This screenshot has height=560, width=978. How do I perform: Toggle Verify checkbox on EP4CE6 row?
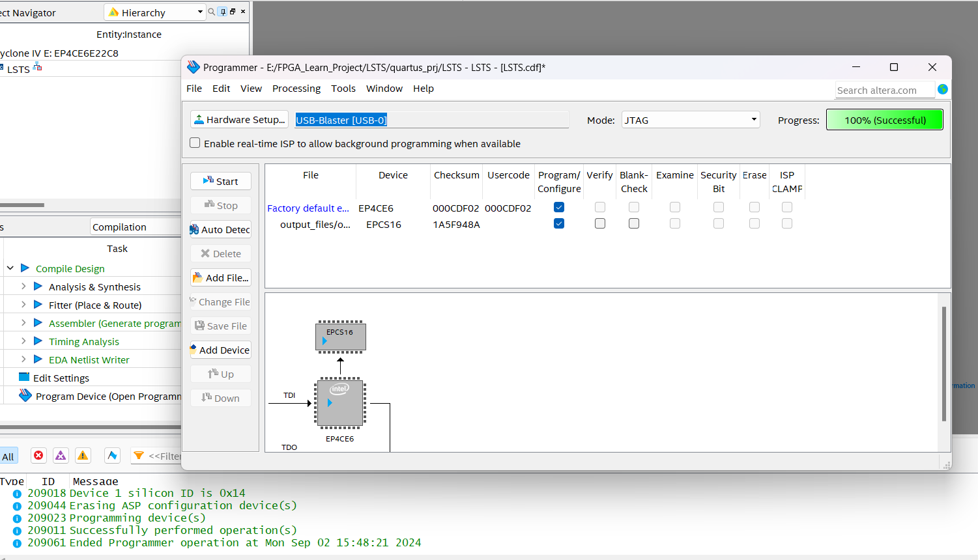(600, 207)
